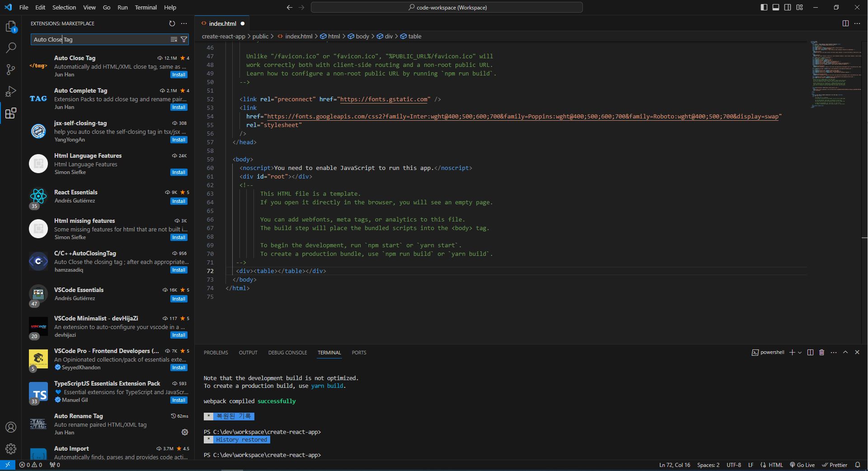Open the Explorer view in activity bar
868x471 pixels.
coord(11,27)
